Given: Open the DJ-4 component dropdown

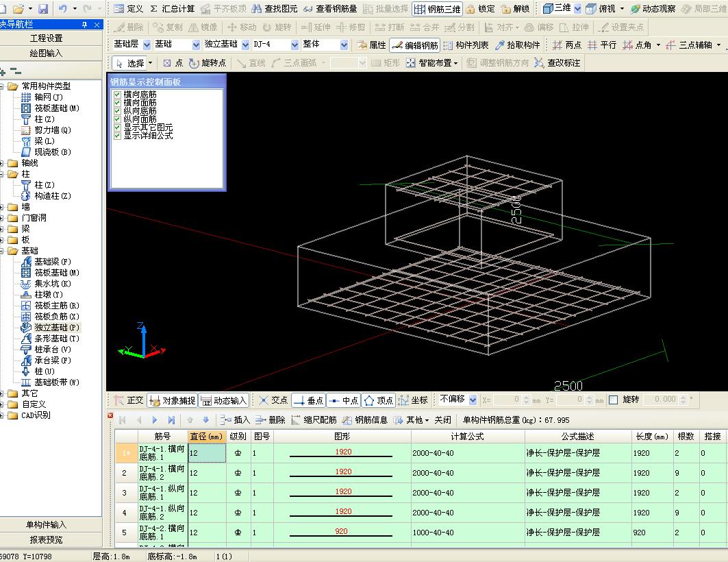Looking at the screenshot, I should (294, 45).
